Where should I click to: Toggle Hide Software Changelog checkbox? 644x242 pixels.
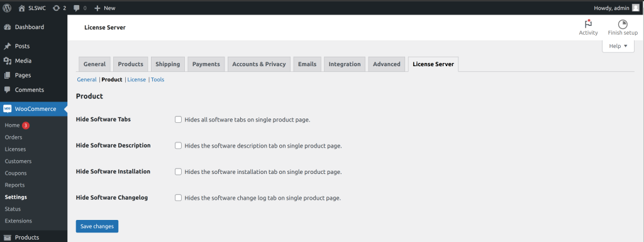click(x=178, y=197)
